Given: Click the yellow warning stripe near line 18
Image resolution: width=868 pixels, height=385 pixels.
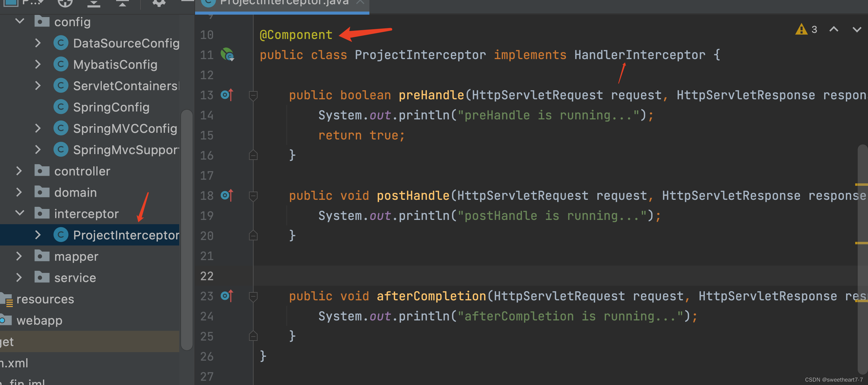Looking at the screenshot, I should (861, 185).
